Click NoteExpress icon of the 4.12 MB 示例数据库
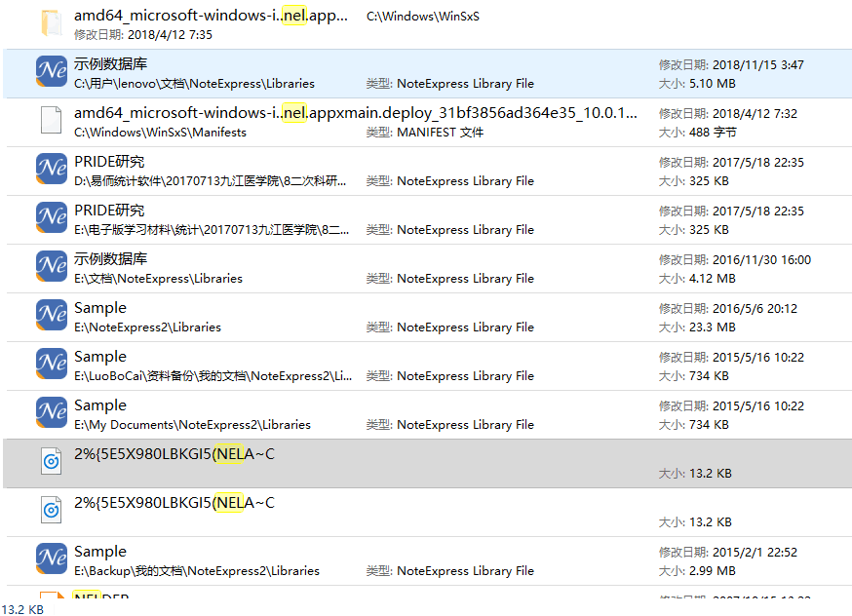This screenshot has height=616, width=852. tap(52, 266)
